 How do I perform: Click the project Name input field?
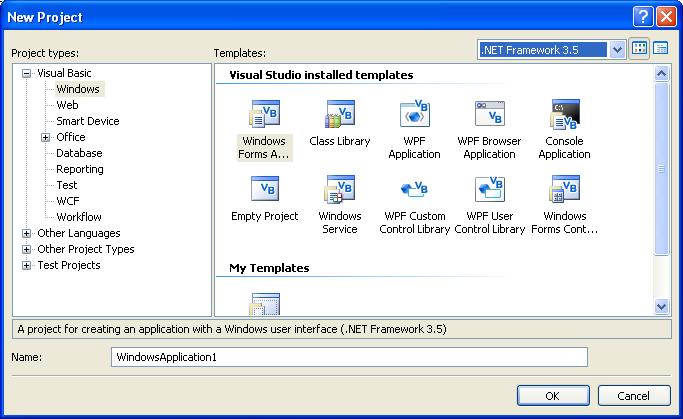point(349,357)
